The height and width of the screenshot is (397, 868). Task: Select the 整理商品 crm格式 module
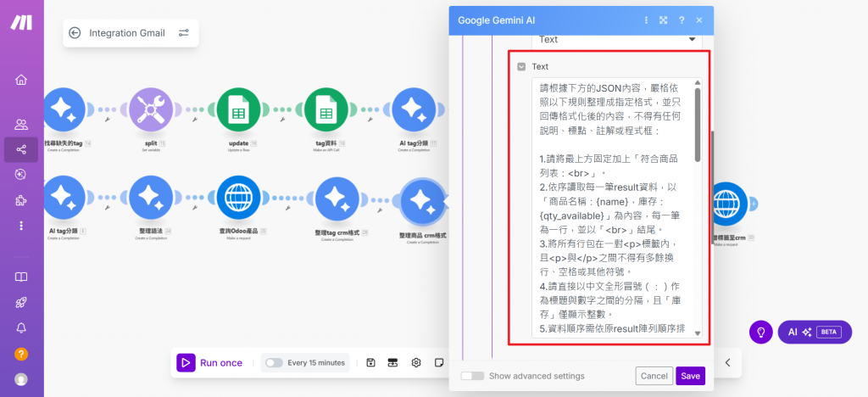click(x=423, y=202)
